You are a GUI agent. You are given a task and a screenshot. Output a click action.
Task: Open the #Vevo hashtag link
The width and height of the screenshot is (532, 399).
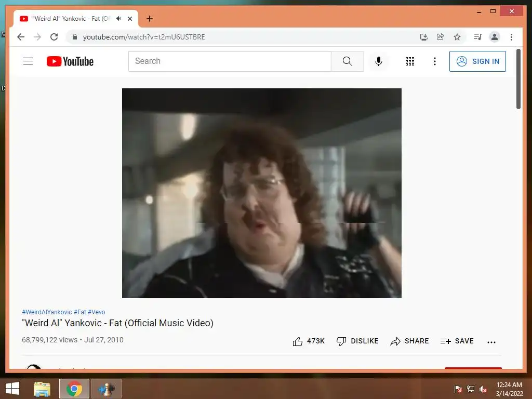(x=96, y=312)
